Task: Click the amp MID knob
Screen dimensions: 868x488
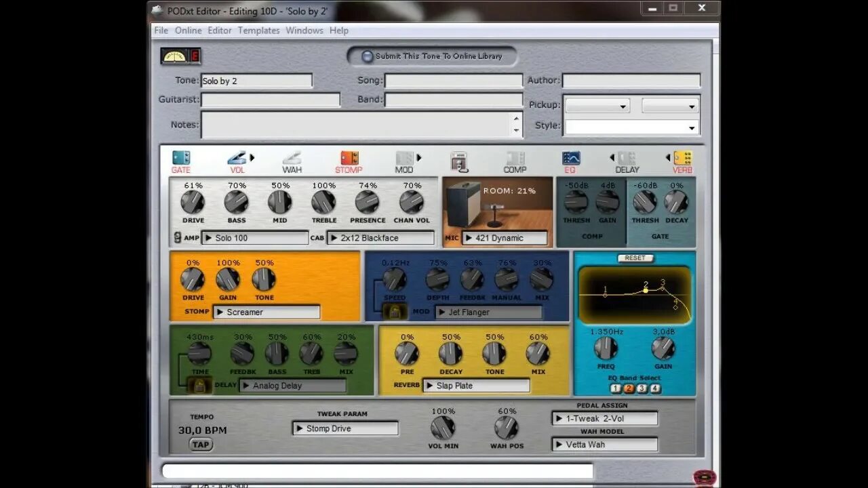Action: (279, 202)
